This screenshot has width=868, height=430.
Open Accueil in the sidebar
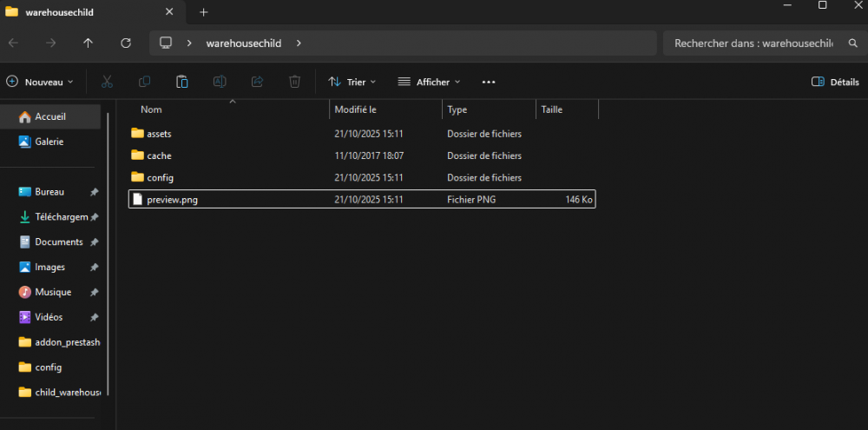point(50,117)
